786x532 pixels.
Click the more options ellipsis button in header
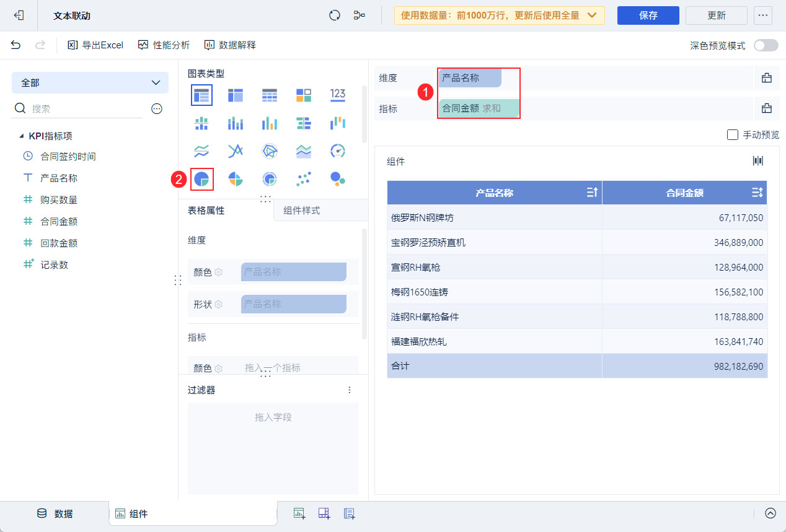pyautogui.click(x=763, y=15)
